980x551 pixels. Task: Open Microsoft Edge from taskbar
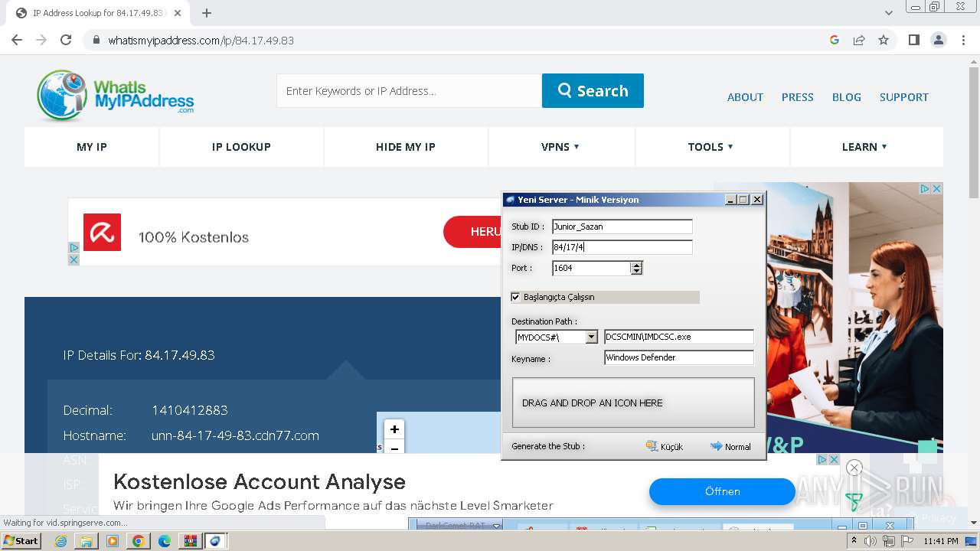tap(164, 541)
